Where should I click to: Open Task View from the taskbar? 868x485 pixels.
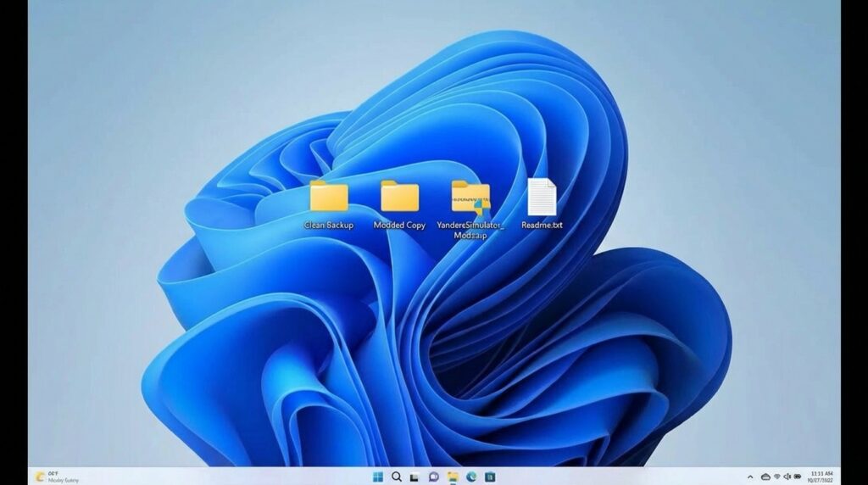point(415,477)
